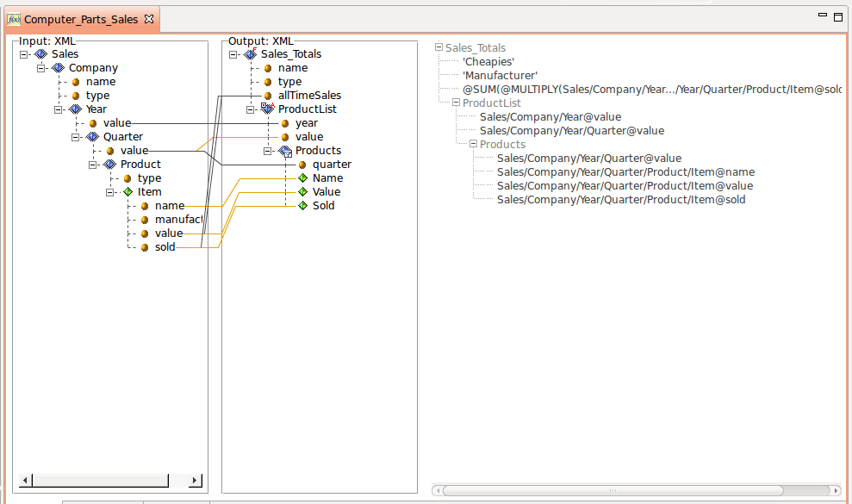Click the Item element icon in input tree
852x504 pixels.
[x=127, y=191]
